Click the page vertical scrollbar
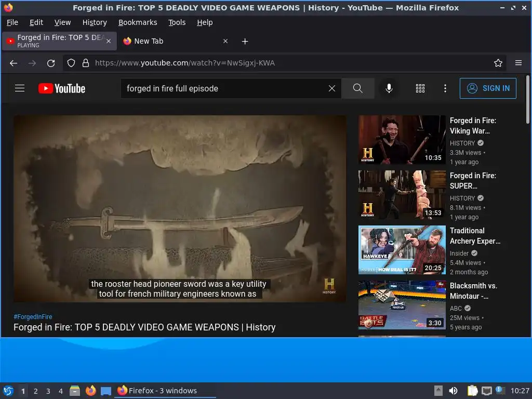532x399 pixels. [528, 100]
